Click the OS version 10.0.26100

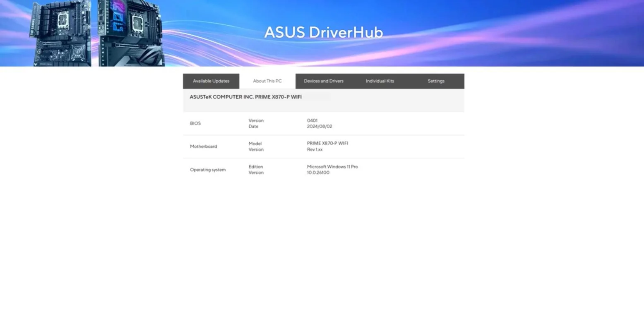point(318,173)
